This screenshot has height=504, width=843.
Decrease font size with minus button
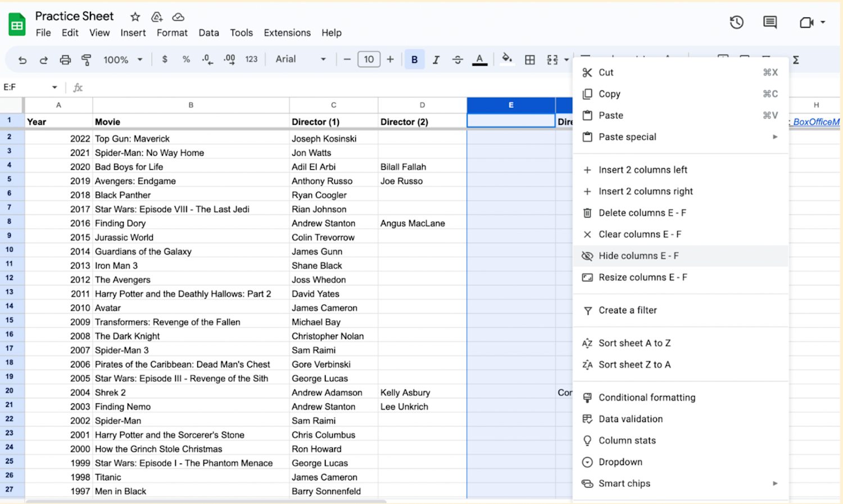[347, 59]
